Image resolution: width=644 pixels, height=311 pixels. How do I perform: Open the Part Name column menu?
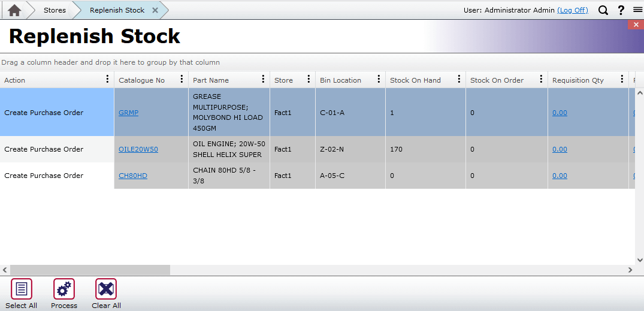tap(263, 80)
